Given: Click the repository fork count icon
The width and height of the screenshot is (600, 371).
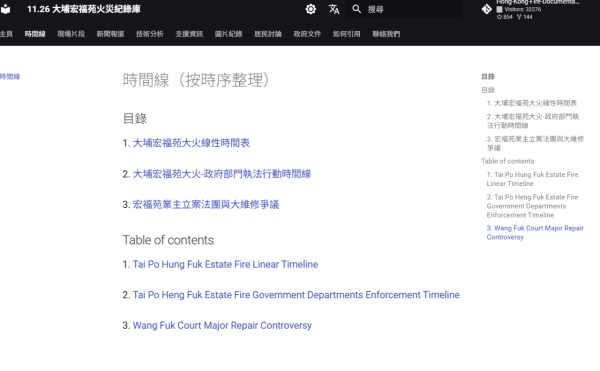Looking at the screenshot, I should click(x=519, y=17).
